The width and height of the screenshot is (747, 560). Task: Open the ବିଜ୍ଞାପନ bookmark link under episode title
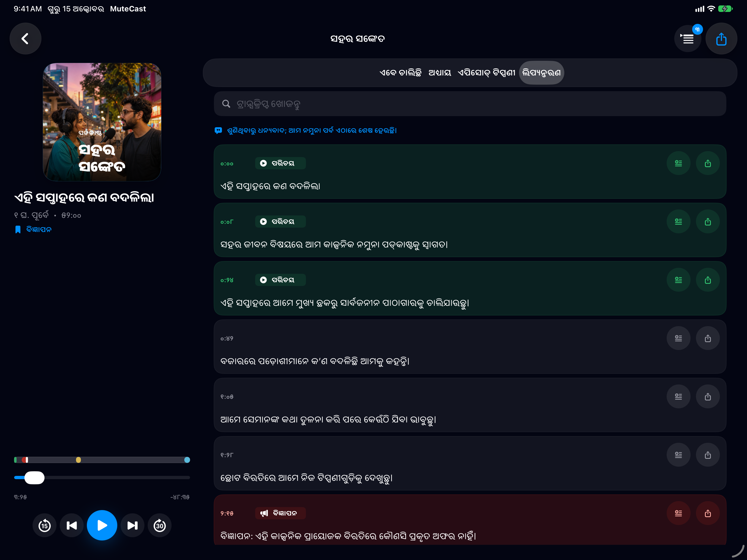click(x=33, y=230)
